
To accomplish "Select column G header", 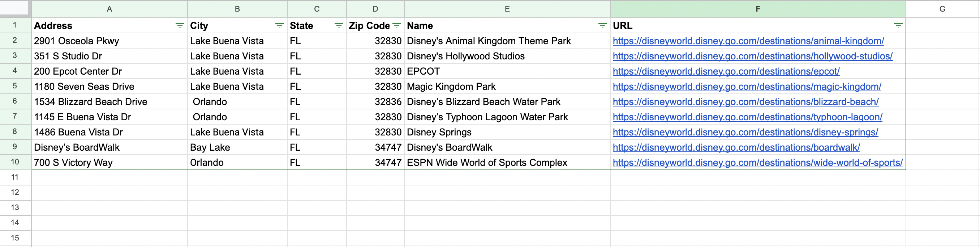I will pos(942,9).
